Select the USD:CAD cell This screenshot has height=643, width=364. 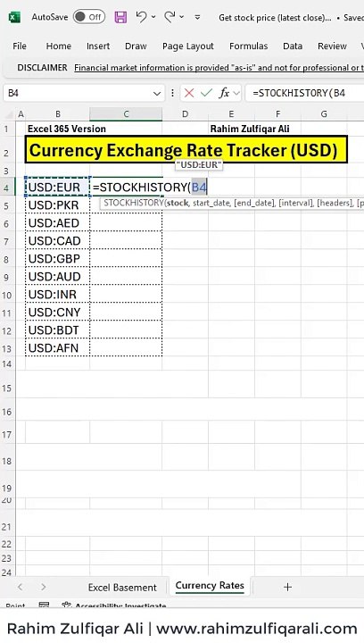pyautogui.click(x=58, y=241)
